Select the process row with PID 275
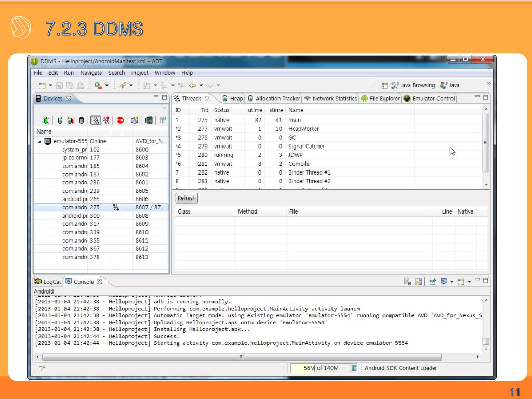 101,207
